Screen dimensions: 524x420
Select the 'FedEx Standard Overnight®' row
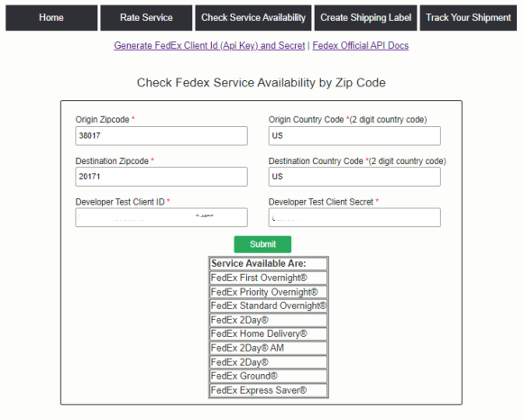[x=269, y=306]
